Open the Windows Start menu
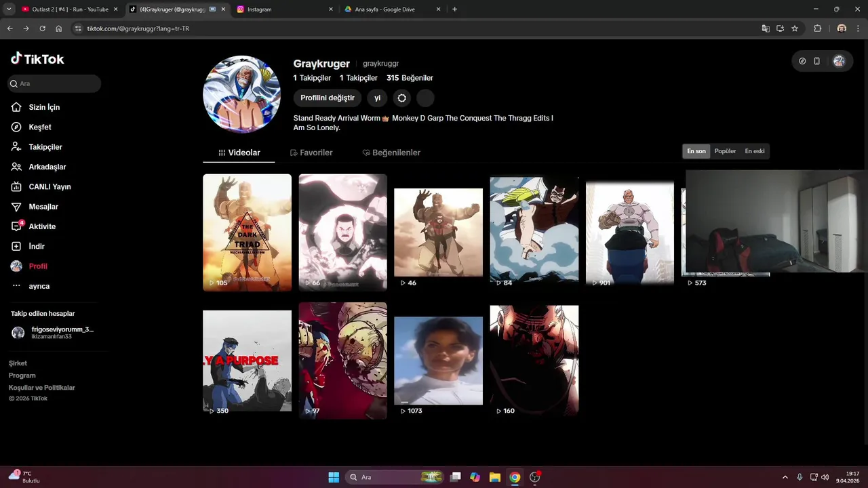 point(334,477)
